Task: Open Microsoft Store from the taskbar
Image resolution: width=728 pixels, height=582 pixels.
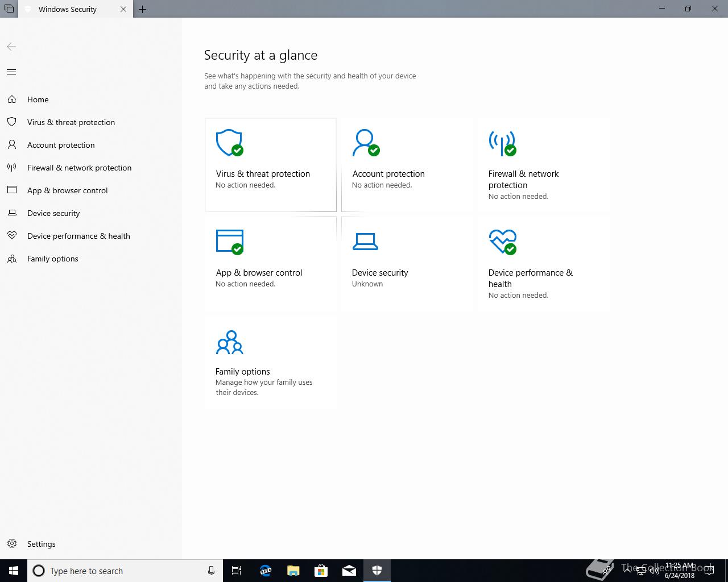Action: coord(321,571)
